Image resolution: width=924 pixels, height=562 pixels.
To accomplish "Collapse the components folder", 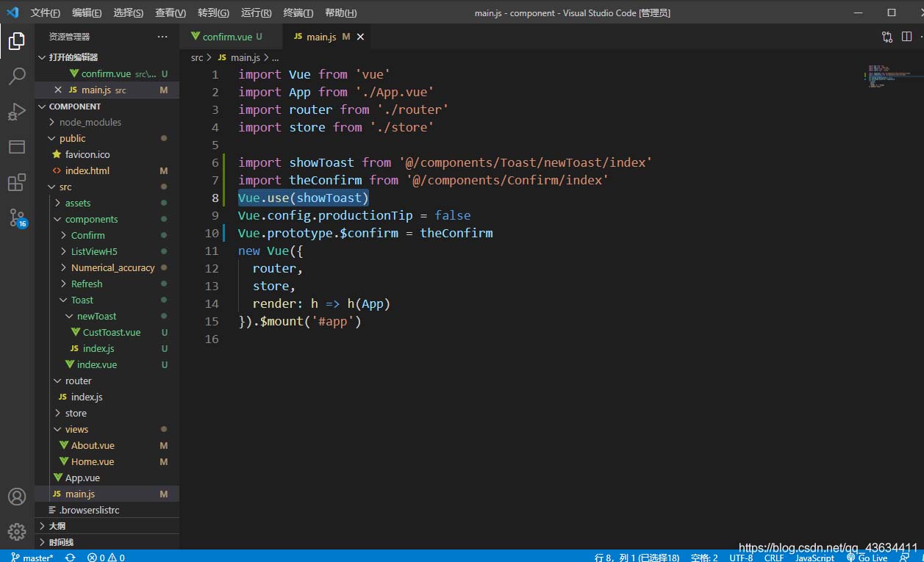I will click(91, 219).
